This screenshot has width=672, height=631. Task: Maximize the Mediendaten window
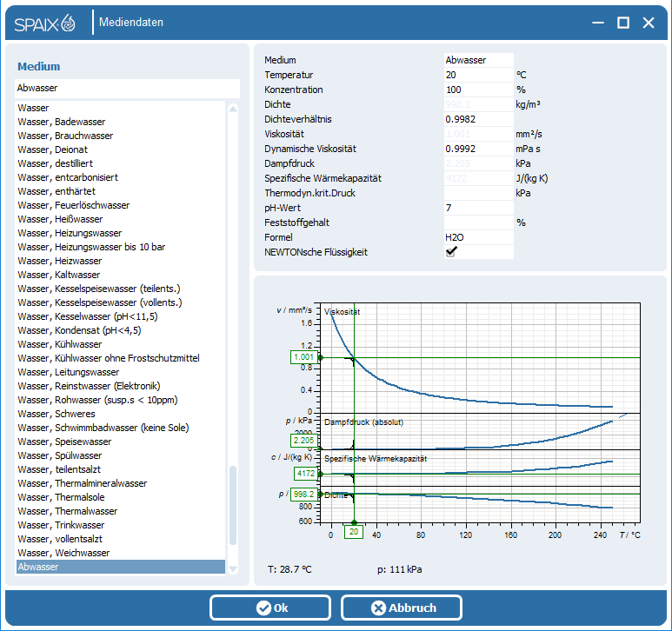[x=623, y=23]
